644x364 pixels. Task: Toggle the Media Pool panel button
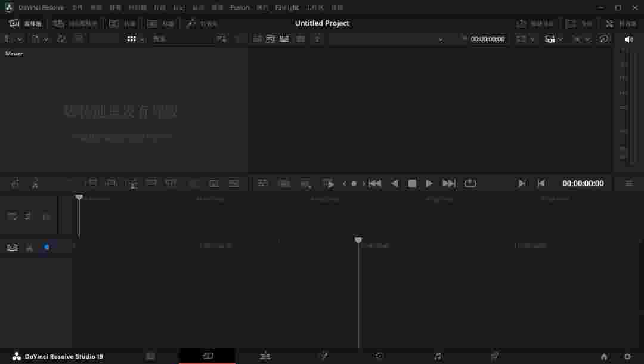click(x=26, y=24)
